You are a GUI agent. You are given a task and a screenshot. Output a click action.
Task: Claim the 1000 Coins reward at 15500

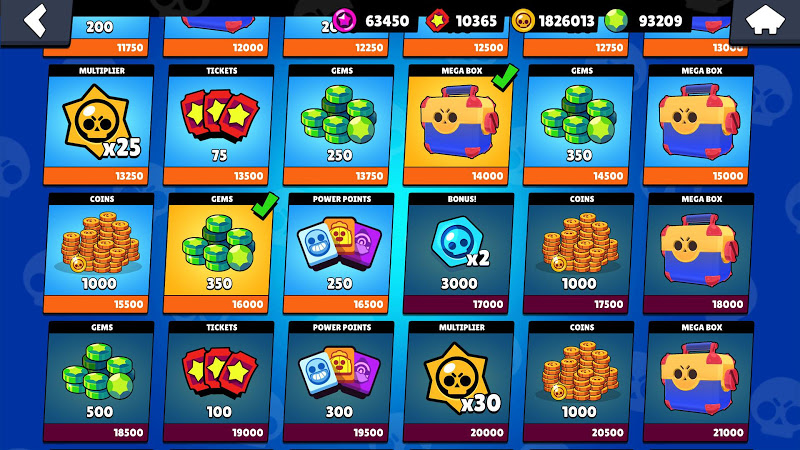click(x=99, y=253)
